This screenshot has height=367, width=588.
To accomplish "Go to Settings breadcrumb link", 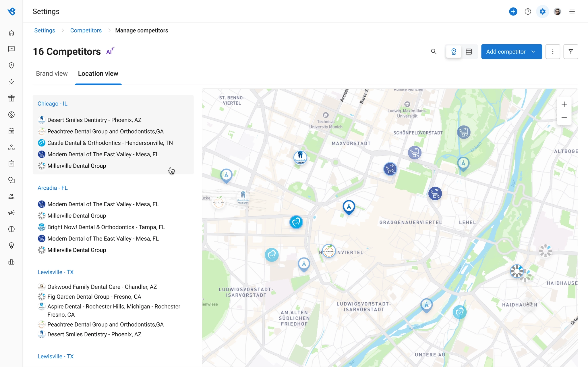I will point(45,30).
